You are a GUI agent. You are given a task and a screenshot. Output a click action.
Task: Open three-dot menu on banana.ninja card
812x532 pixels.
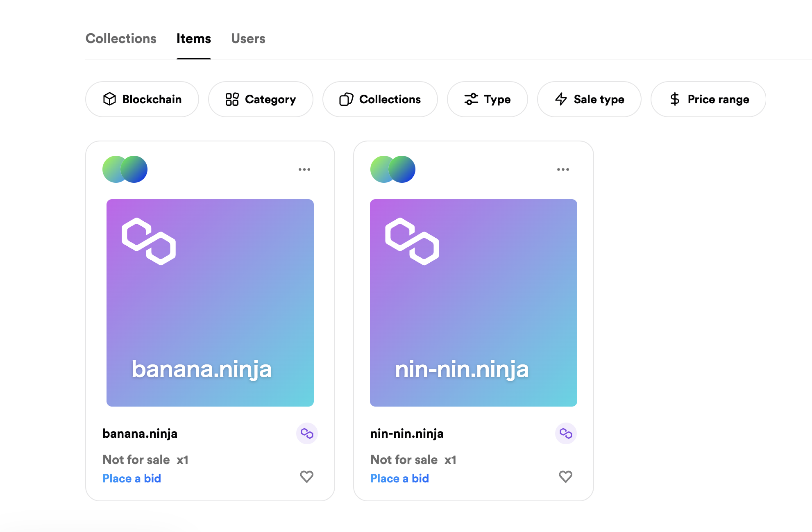coord(304,169)
